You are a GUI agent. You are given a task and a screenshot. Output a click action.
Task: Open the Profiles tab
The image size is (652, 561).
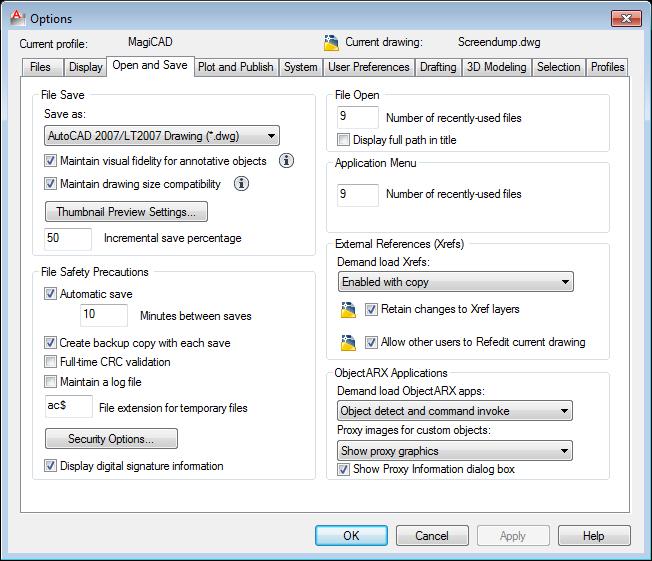point(608,67)
